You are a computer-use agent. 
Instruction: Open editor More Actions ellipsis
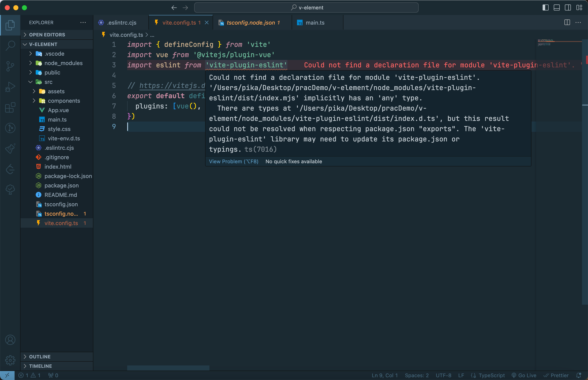(578, 22)
